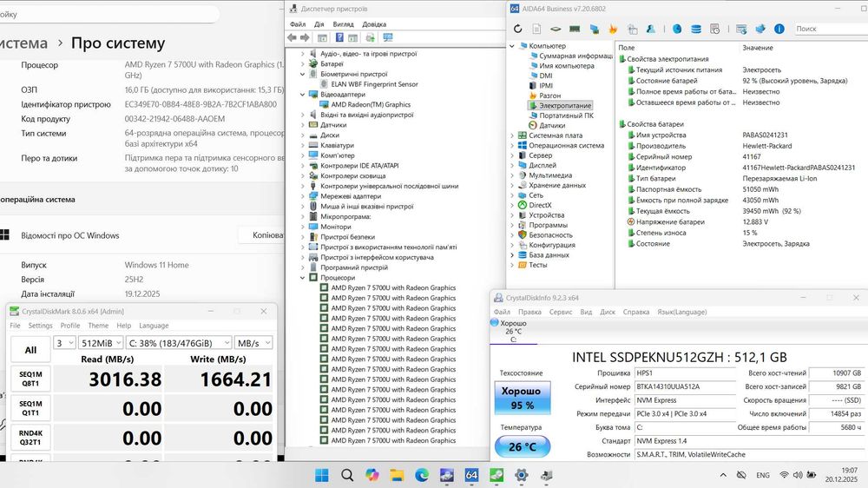This screenshot has height=488, width=868.
Task: Click scan for hardware changes monitor icon
Action: [388, 37]
